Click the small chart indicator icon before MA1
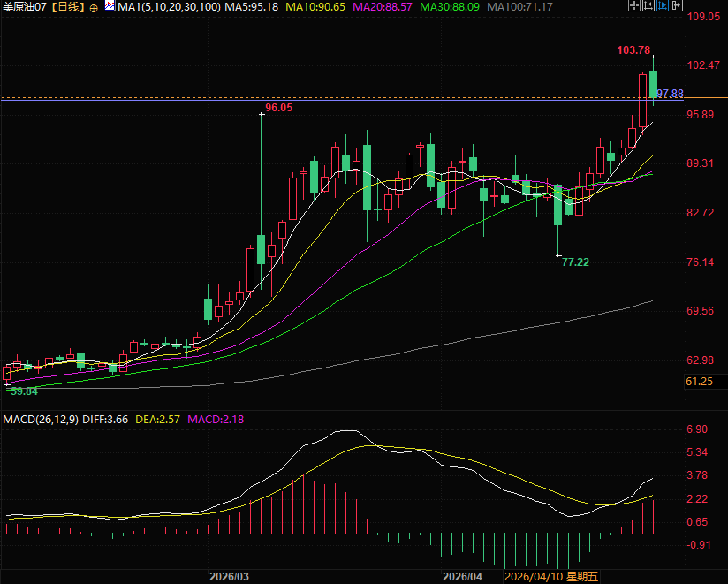The width and height of the screenshot is (728, 584). click(x=109, y=7)
